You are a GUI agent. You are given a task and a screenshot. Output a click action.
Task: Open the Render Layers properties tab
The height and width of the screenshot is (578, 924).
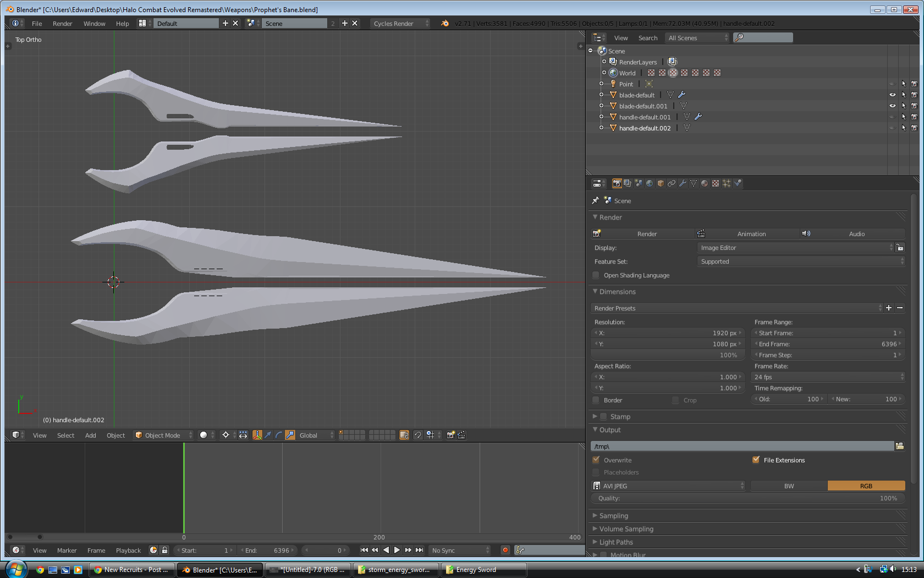pyautogui.click(x=628, y=183)
